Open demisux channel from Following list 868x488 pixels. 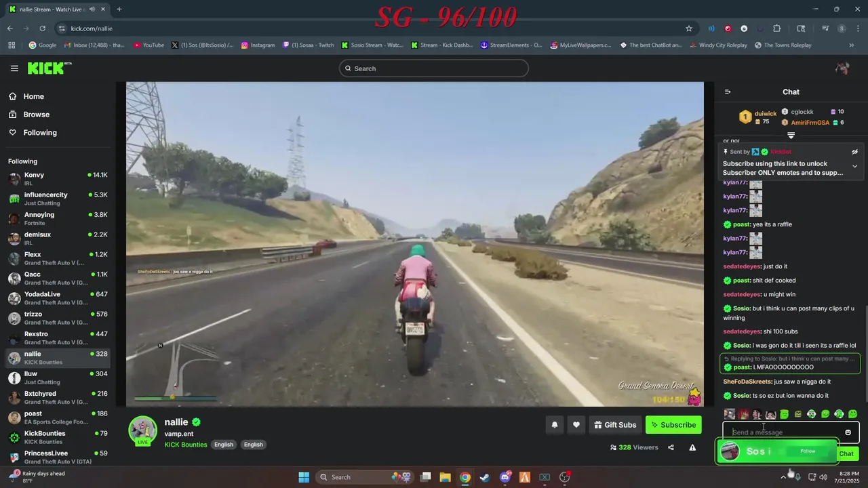[57, 239]
